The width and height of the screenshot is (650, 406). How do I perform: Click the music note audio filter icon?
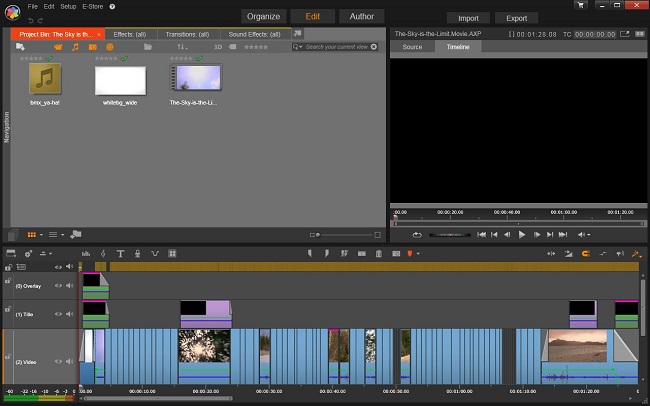point(75,47)
